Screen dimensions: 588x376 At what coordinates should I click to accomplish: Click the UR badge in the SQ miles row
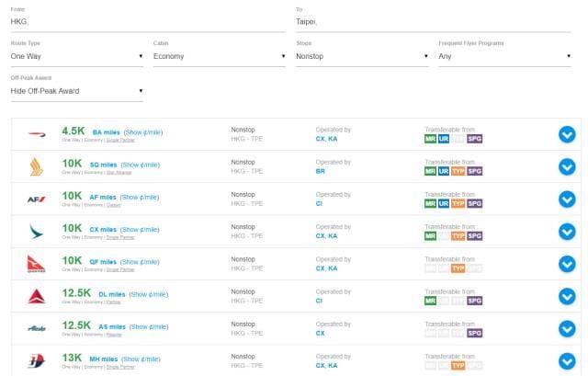coord(445,171)
